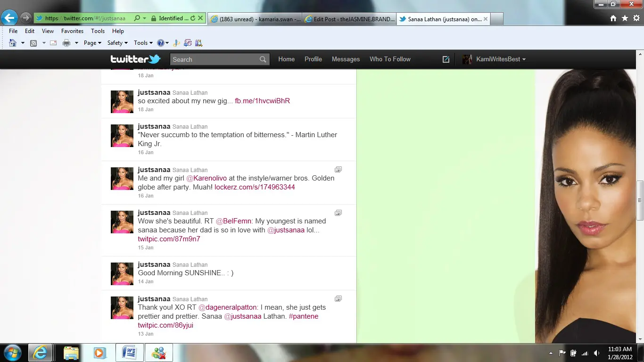Click the volume speaker icon in system tray
This screenshot has width=644, height=362.
pyautogui.click(x=596, y=353)
